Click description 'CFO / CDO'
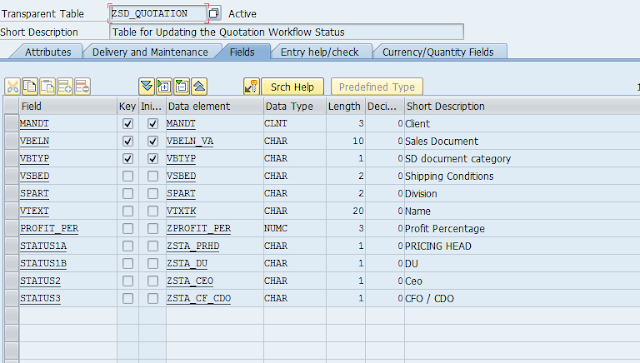Viewport: 640px width, 363px height. tap(429, 298)
